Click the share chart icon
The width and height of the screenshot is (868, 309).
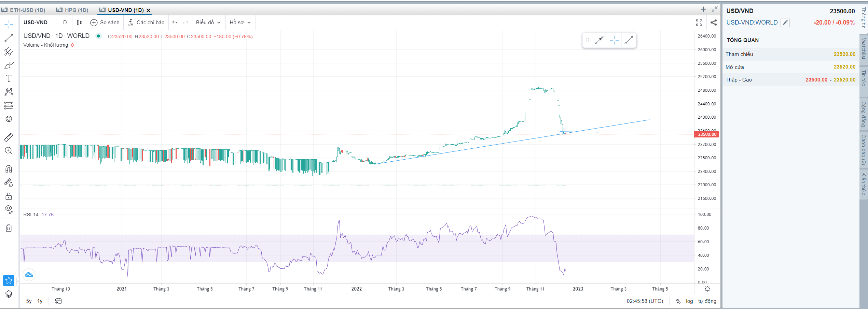(x=714, y=23)
